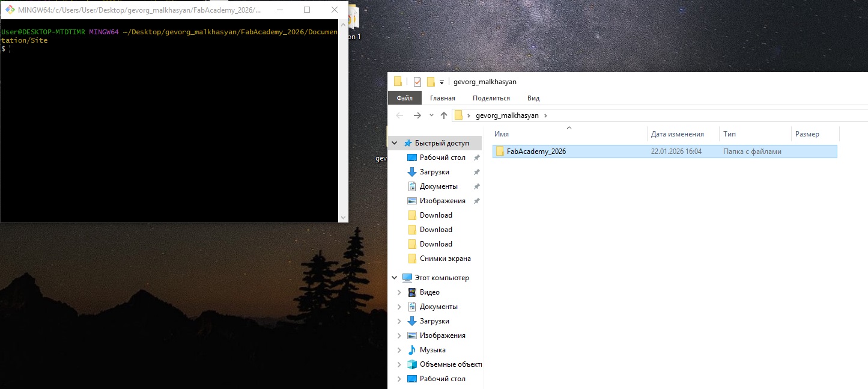This screenshot has width=868, height=389.
Task: Expand the chevron before gevorg_malkhasyan breadcrumb
Action: 469,115
